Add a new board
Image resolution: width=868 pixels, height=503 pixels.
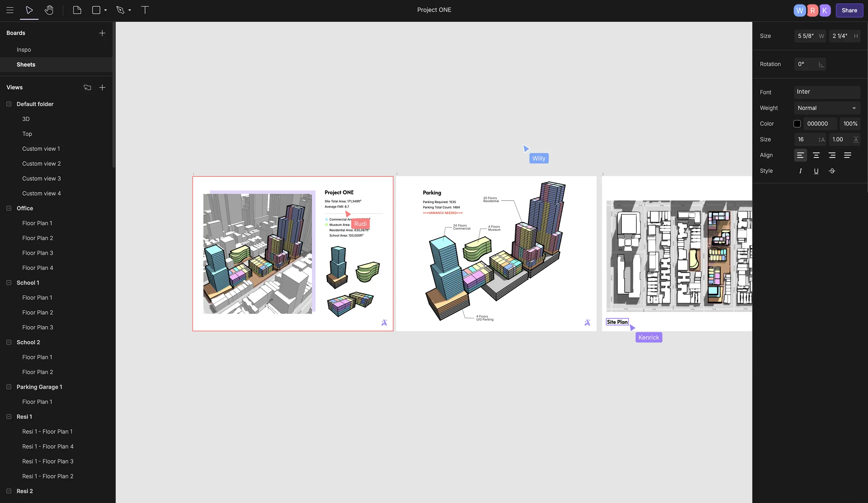(102, 33)
